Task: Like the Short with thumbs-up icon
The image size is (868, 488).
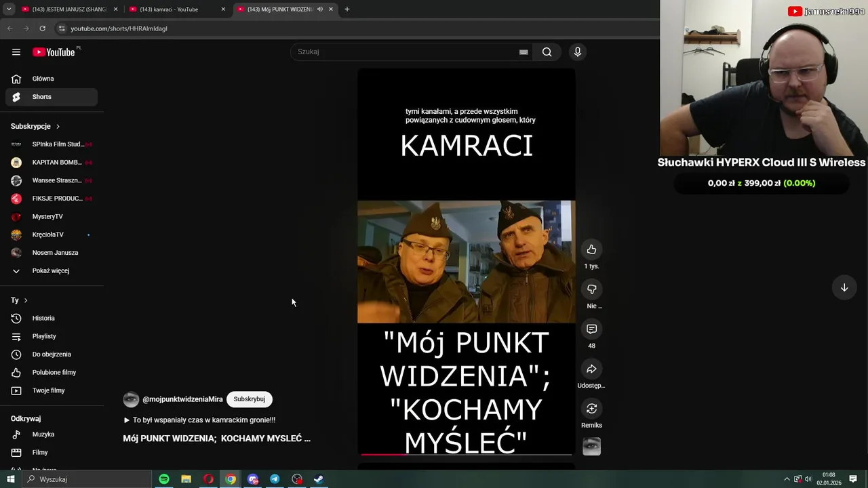Action: point(591,249)
